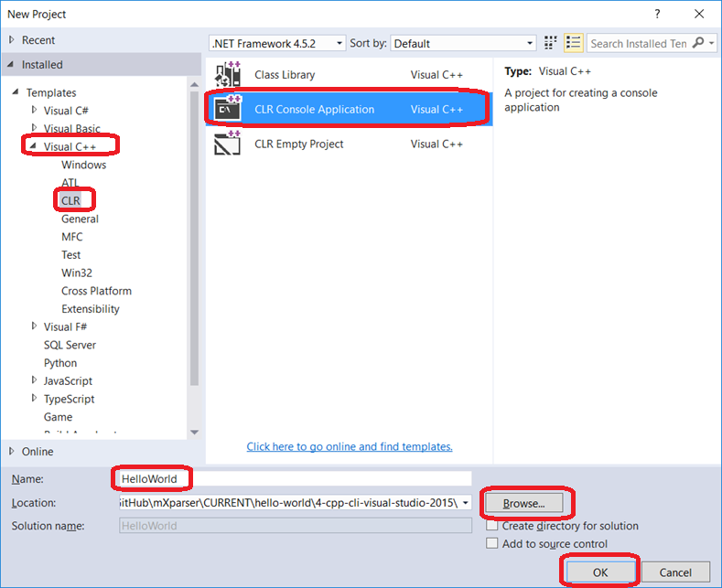Select the MFC template category
Viewport: 722px width, 588px height.
[x=71, y=237]
